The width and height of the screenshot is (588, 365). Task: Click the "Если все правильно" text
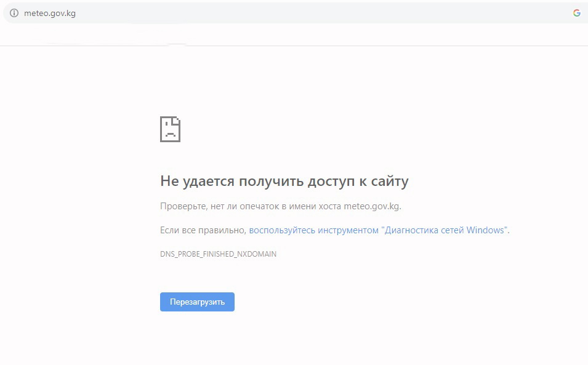[x=203, y=230]
